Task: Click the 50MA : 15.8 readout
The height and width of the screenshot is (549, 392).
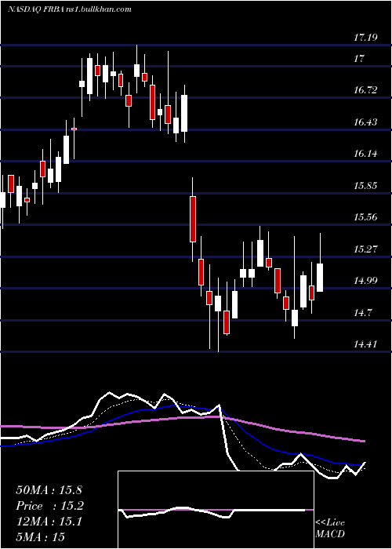Action: (x=49, y=490)
